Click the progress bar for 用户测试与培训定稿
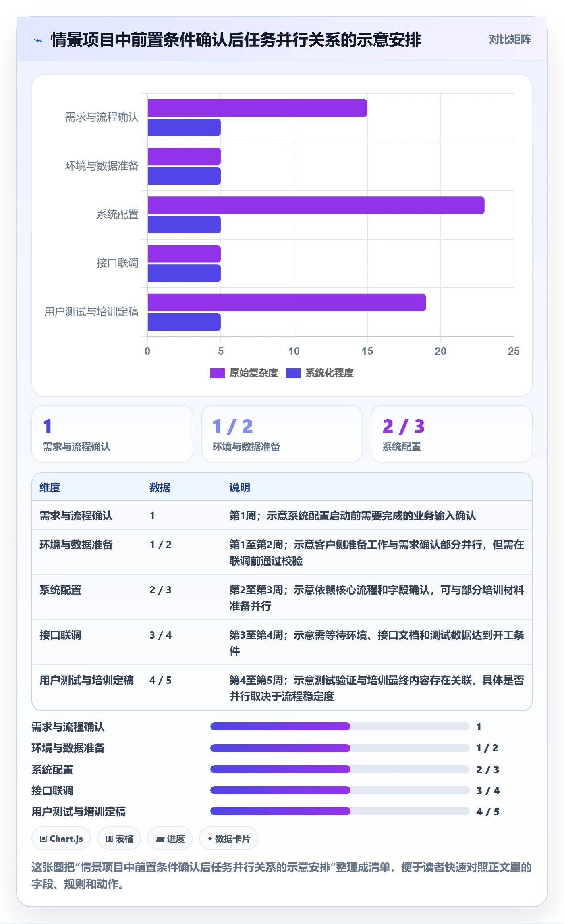This screenshot has height=924, width=564. 340,811
